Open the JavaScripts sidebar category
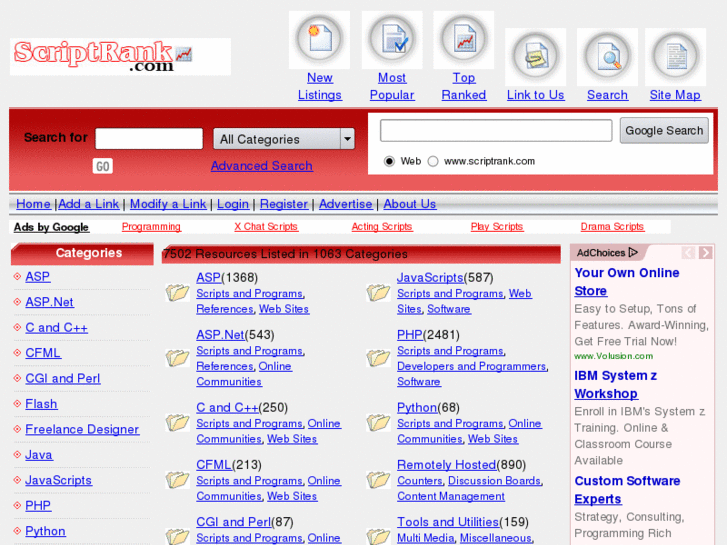727x545 pixels. click(58, 480)
